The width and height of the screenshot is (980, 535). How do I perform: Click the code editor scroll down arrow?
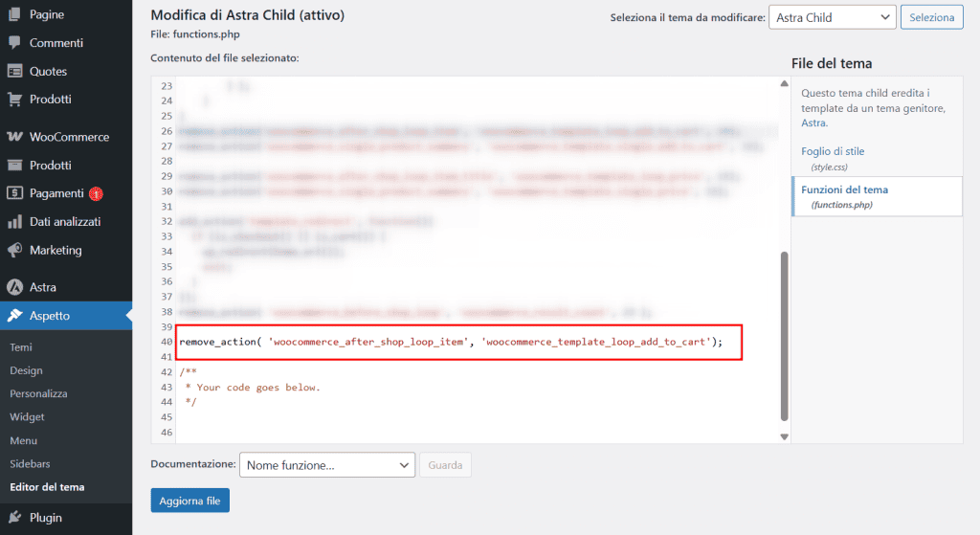(785, 436)
